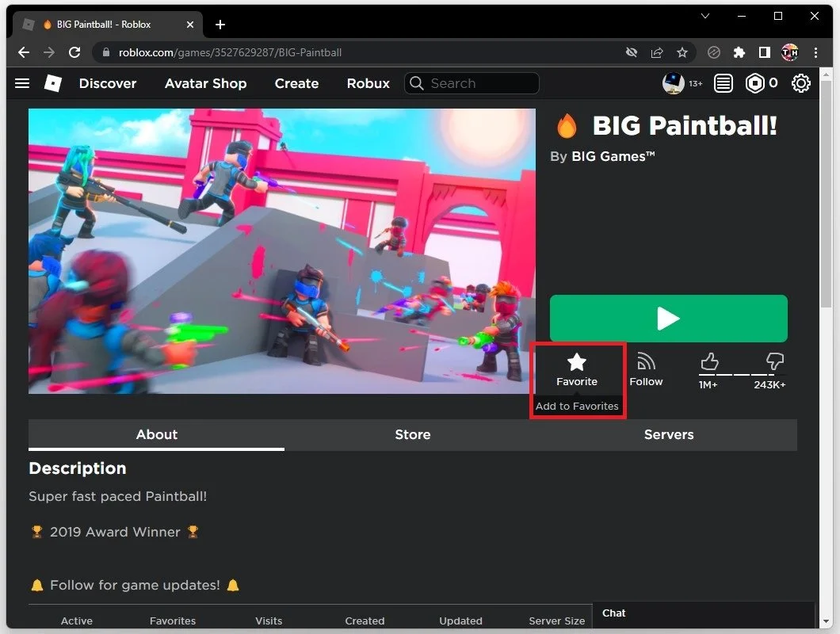
Task: Click the Roblox Search field
Action: 472,83
